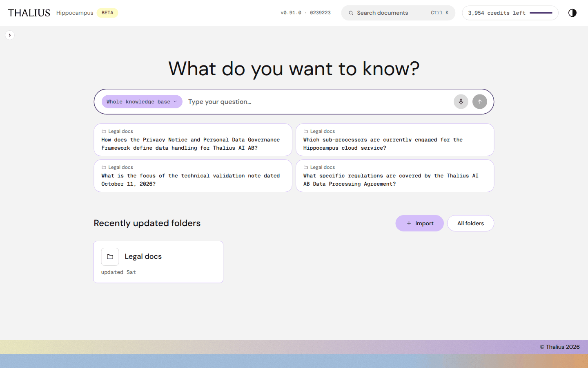Click the credits left progress bar
Image resolution: width=588 pixels, height=368 pixels.
(x=541, y=13)
